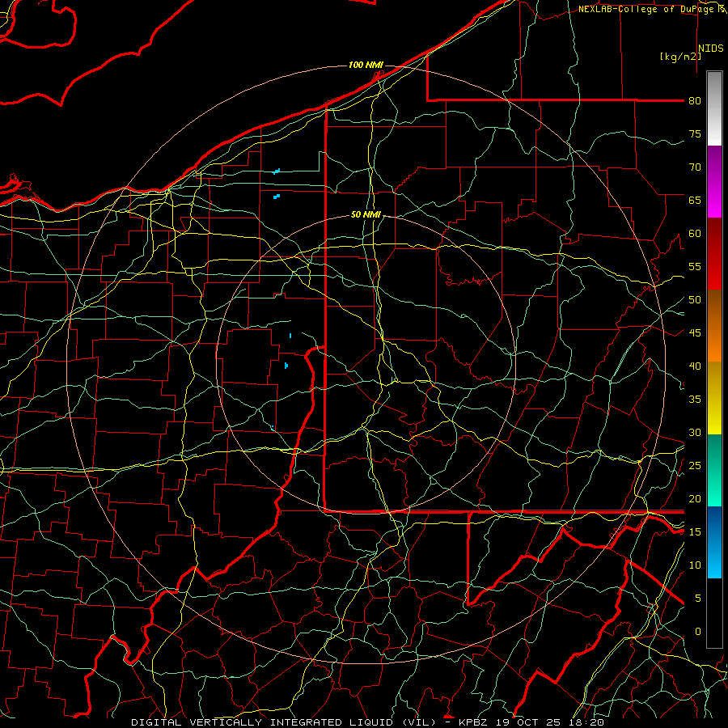728x728 pixels.
Task: Click the 35 value on the VIL scale
Action: tap(695, 400)
